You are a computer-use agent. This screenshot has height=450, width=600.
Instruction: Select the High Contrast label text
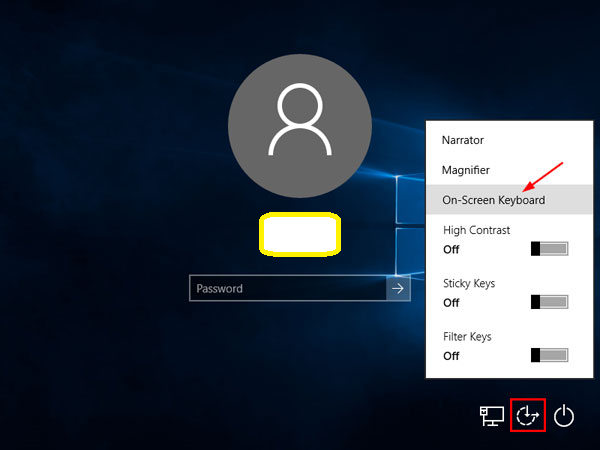476,230
